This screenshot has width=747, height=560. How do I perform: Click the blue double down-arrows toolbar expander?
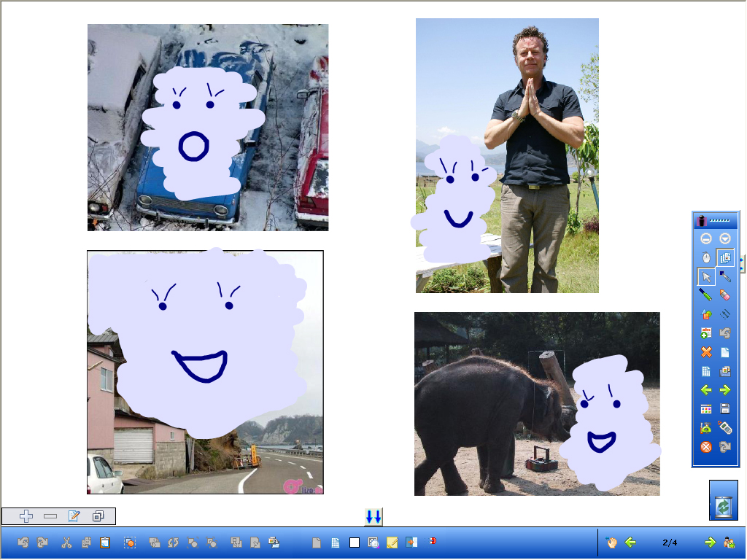[373, 517]
